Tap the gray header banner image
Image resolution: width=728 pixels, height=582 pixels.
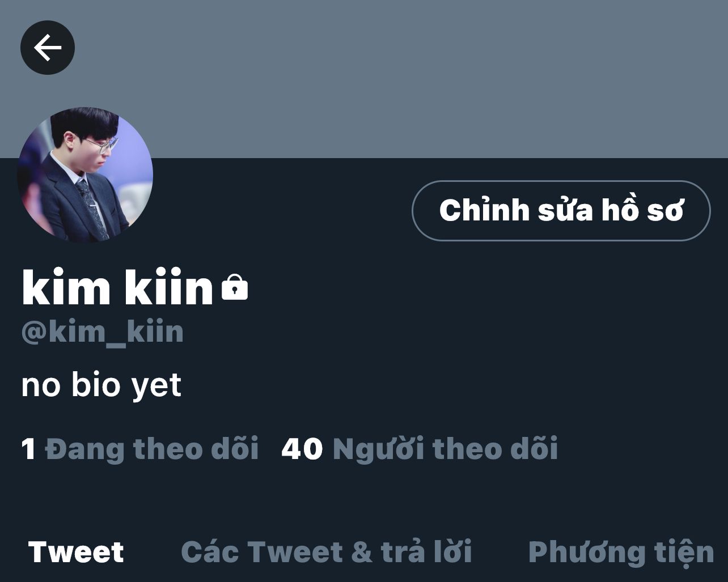tap(364, 79)
